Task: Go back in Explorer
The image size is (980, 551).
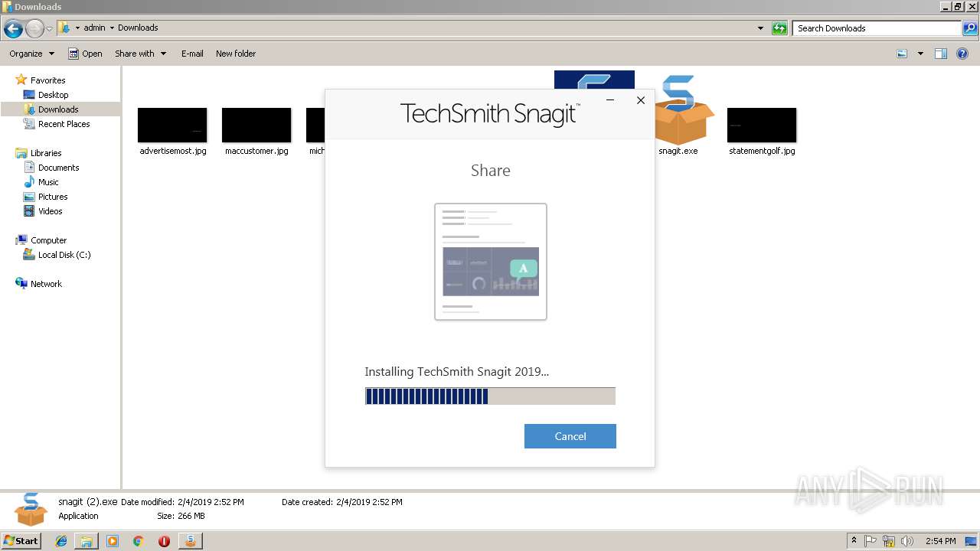Action: click(x=13, y=29)
